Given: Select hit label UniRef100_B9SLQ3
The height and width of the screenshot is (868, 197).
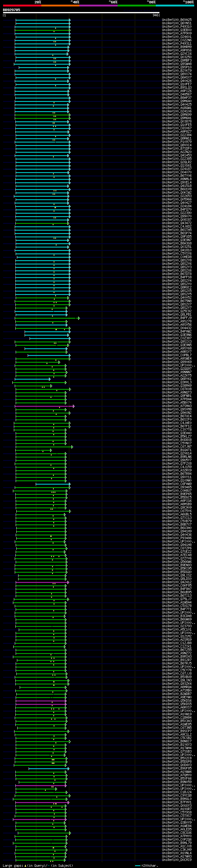Looking at the screenshot, I should pos(177,88).
